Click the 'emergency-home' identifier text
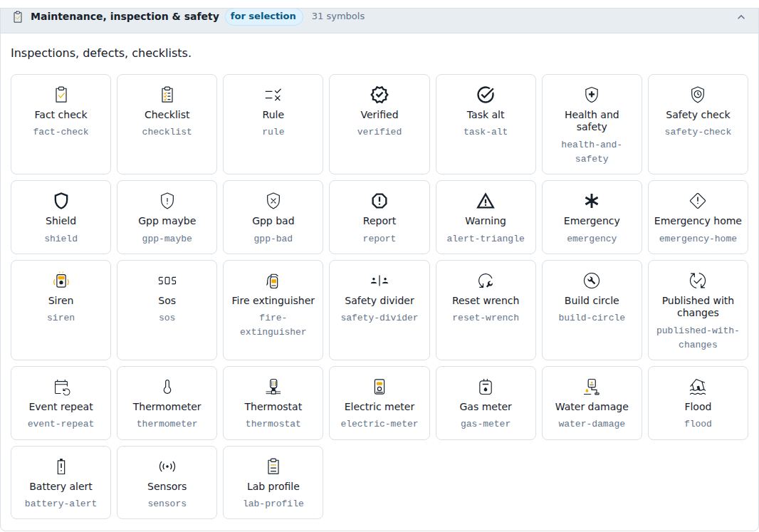 698,238
